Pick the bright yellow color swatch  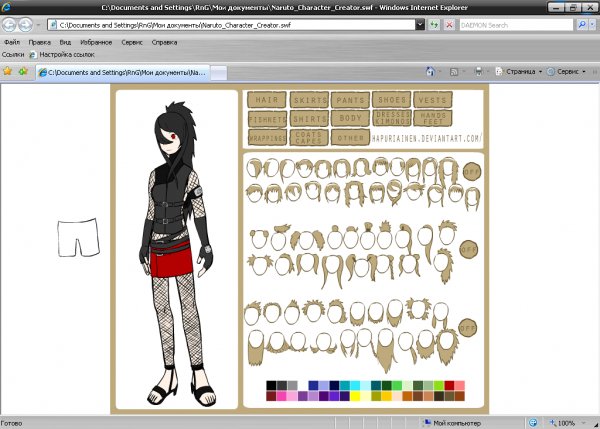tap(355, 396)
